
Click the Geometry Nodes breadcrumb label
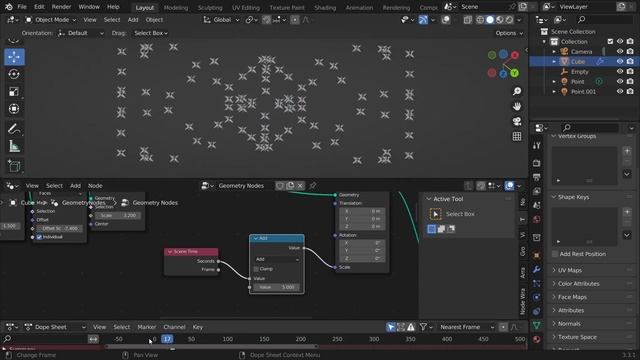[x=155, y=203]
